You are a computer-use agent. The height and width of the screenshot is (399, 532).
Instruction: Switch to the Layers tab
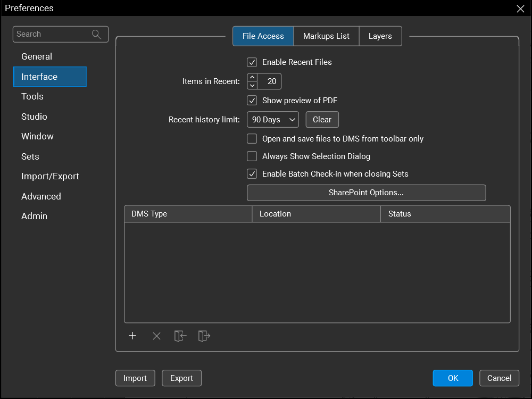pyautogui.click(x=380, y=36)
